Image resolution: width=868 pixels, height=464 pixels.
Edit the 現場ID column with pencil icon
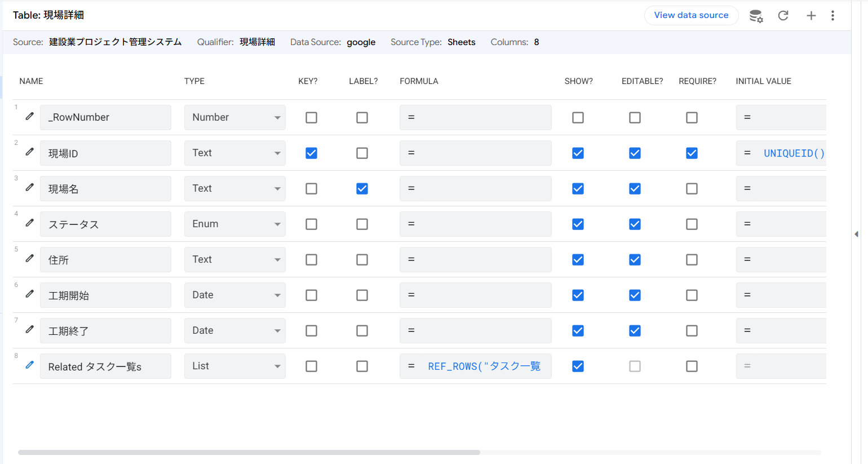pos(30,152)
